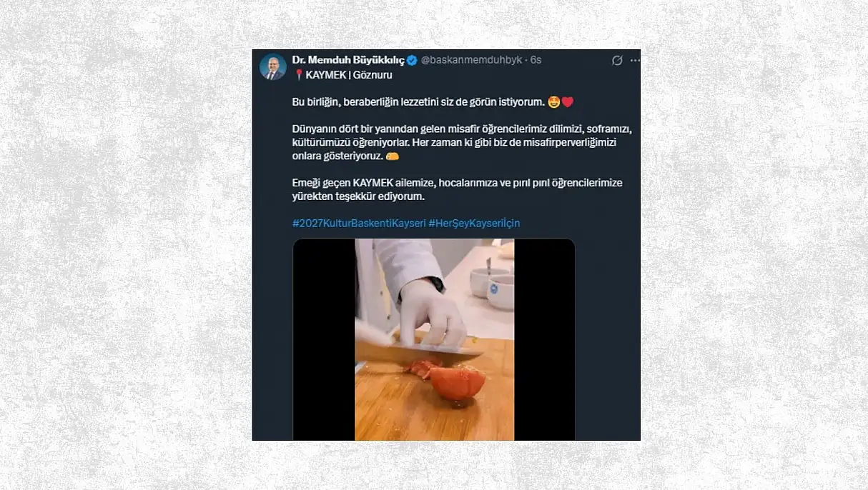Open the #2027KulturBaskentiKayseri hashtag
The image size is (868, 490).
click(x=359, y=223)
